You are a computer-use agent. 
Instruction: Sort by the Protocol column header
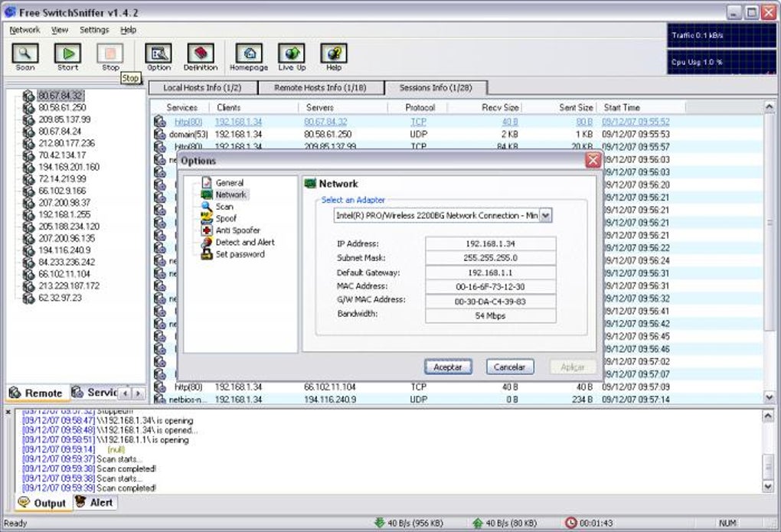point(420,108)
